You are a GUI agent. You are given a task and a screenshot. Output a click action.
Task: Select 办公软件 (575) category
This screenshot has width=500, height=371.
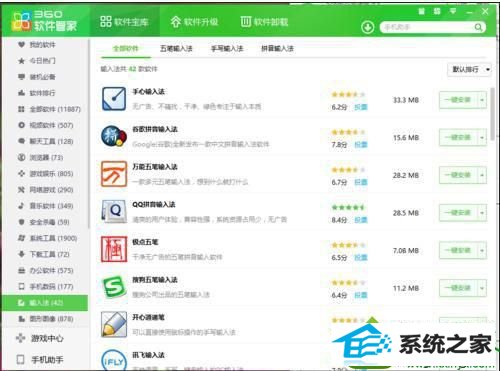45,270
